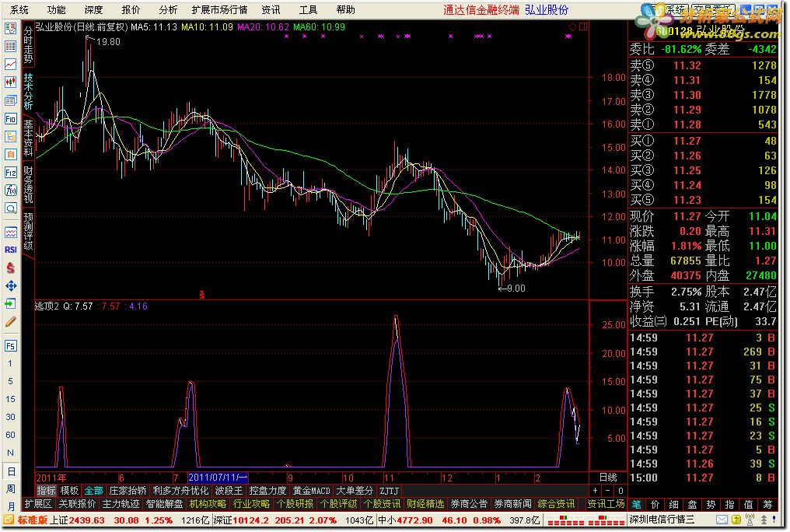Screen dimensions: 790x532
Task: Open the intraday trend line icon
Action: tap(10, 65)
